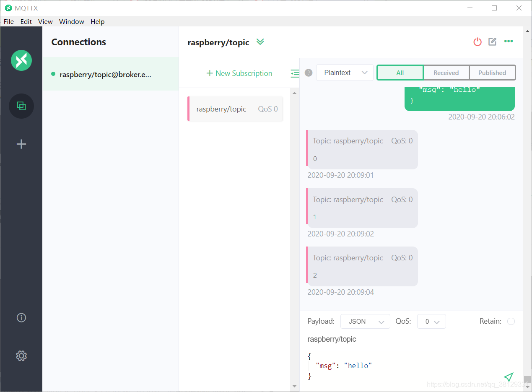Open the Edit menu

(26, 21)
